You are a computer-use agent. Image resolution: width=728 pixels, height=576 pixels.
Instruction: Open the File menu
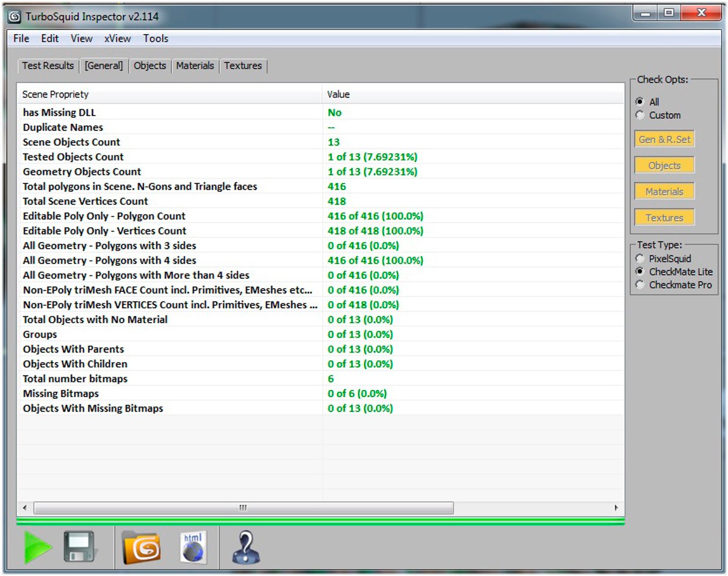[x=21, y=38]
